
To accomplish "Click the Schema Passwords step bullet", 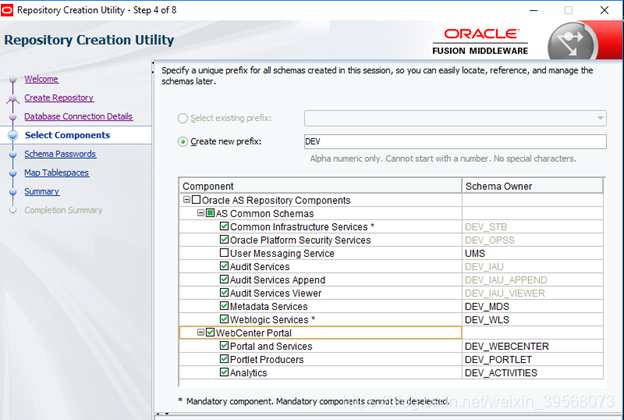I will pos(13,154).
